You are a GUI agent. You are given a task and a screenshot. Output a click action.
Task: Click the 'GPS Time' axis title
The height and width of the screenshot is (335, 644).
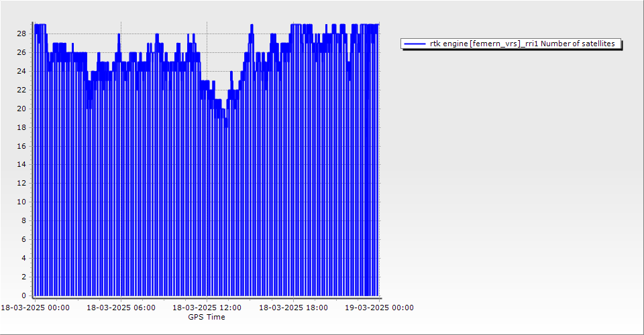tap(207, 317)
